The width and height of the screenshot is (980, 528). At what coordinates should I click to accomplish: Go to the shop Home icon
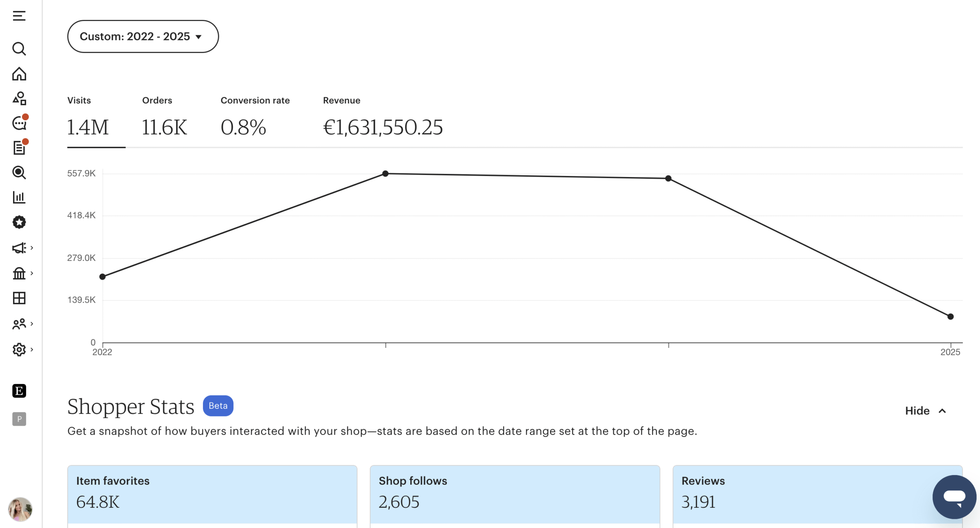pos(19,74)
